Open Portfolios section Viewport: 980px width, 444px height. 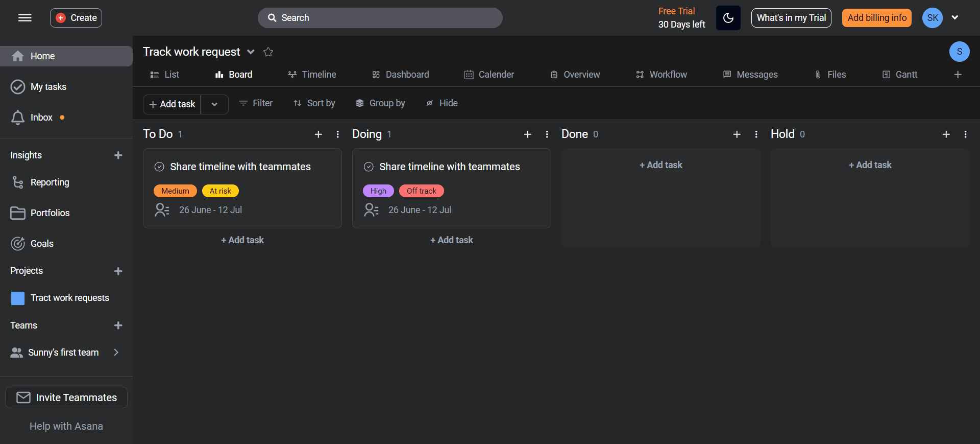[x=66, y=213]
